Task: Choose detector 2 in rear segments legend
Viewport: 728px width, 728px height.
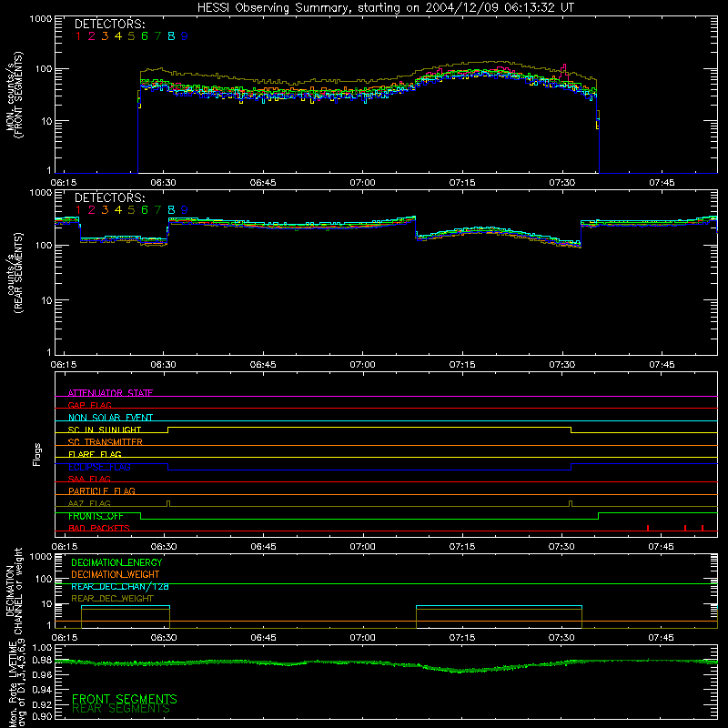Action: tap(92, 210)
